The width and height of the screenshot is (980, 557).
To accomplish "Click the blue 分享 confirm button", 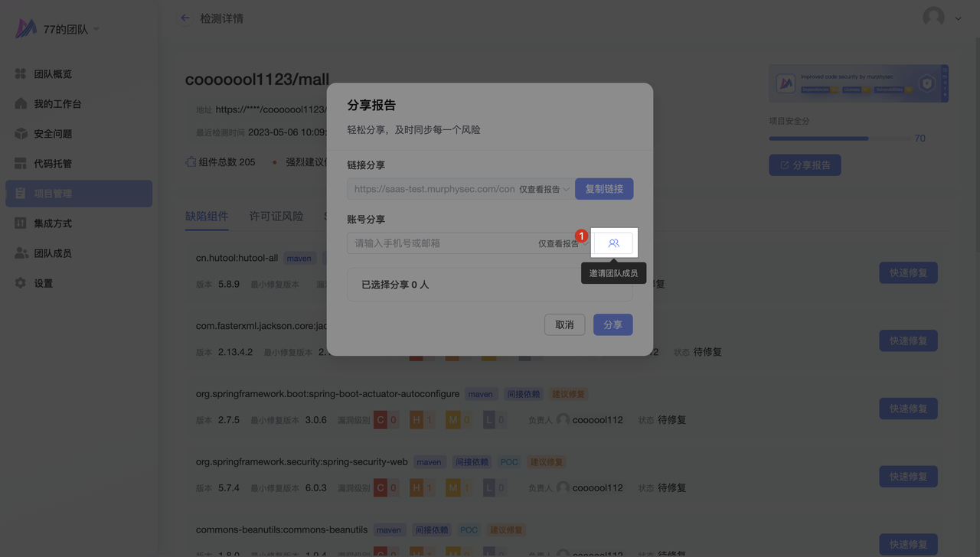I will (612, 325).
